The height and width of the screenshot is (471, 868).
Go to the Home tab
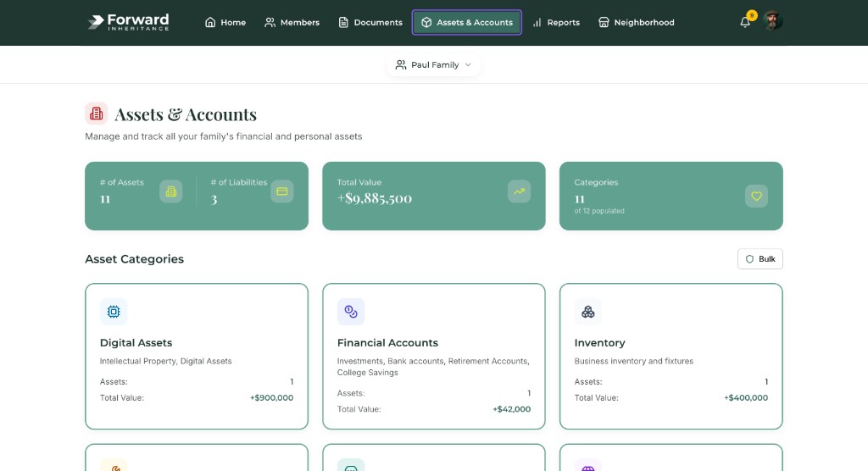[225, 22]
